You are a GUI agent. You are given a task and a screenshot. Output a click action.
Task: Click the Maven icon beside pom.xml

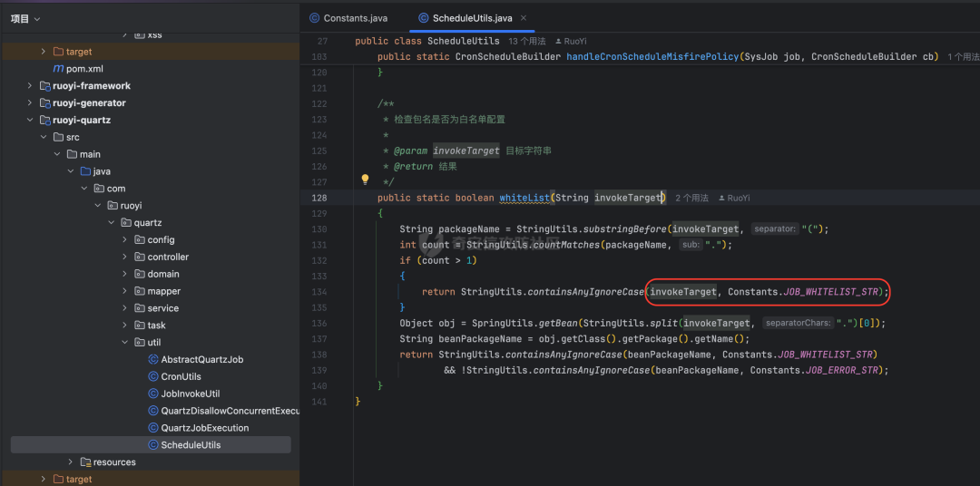click(x=58, y=69)
